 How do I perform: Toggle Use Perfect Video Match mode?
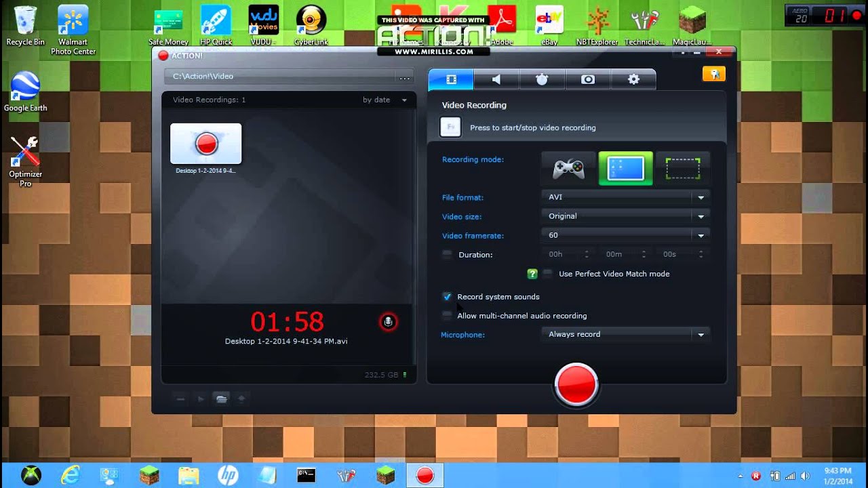point(547,273)
